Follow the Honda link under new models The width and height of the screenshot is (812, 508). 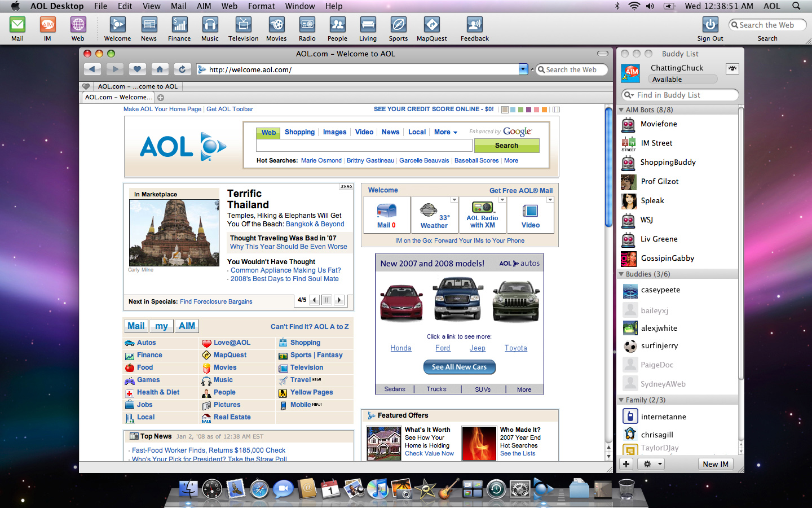(400, 348)
